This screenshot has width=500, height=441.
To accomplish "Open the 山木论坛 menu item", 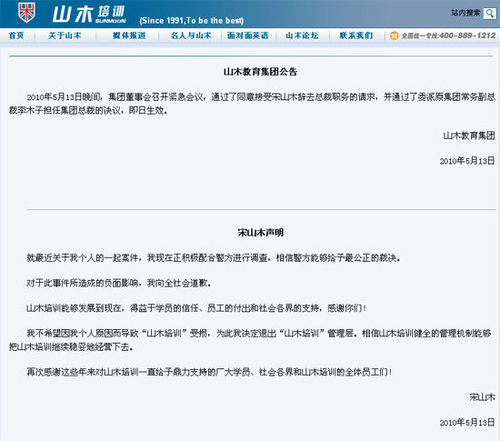I will click(302, 36).
